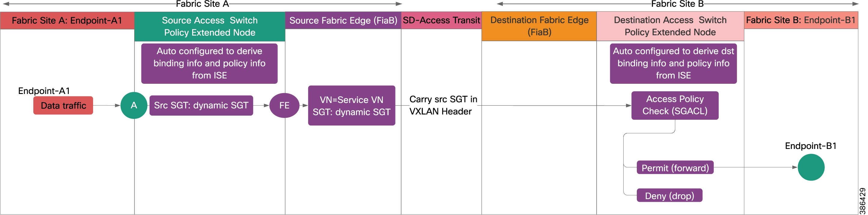This screenshot has height=215, width=868.
Task: Click the purple FE ellipse node
Action: 284,105
